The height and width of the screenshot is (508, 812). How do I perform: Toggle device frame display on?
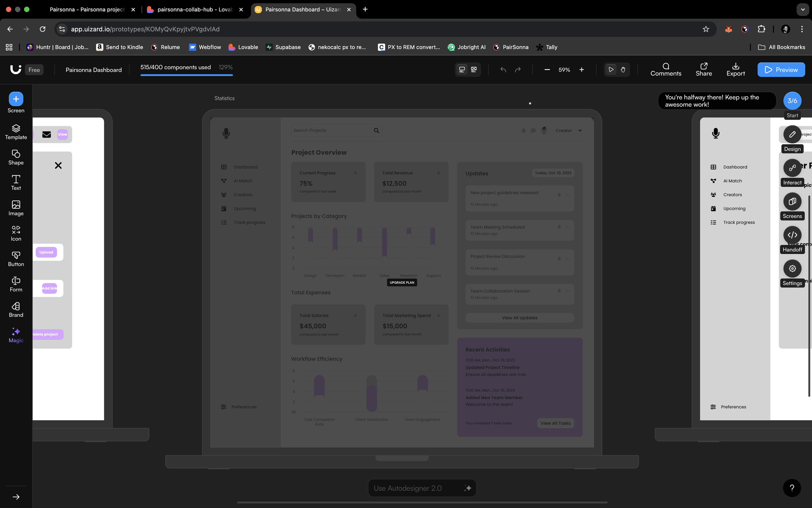tap(462, 70)
